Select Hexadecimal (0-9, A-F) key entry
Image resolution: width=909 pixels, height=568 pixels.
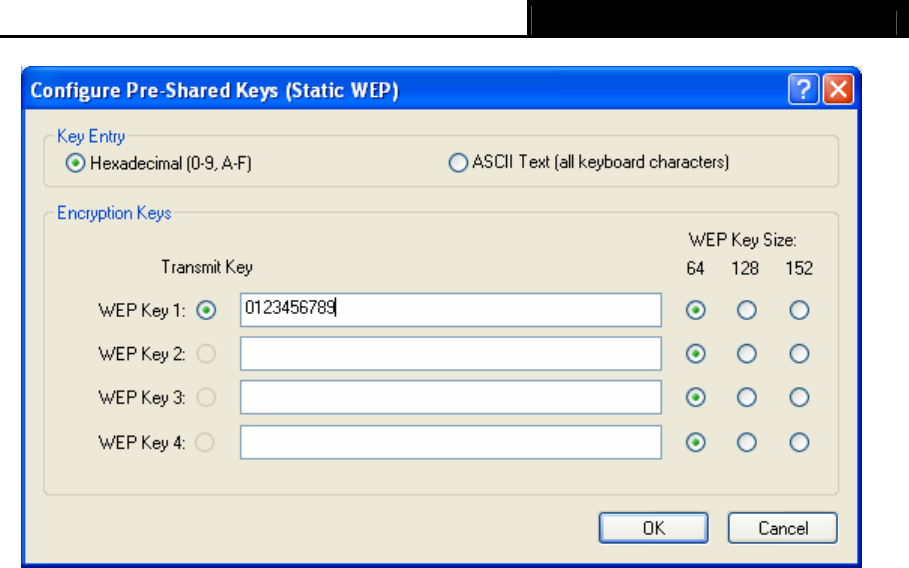[75, 163]
